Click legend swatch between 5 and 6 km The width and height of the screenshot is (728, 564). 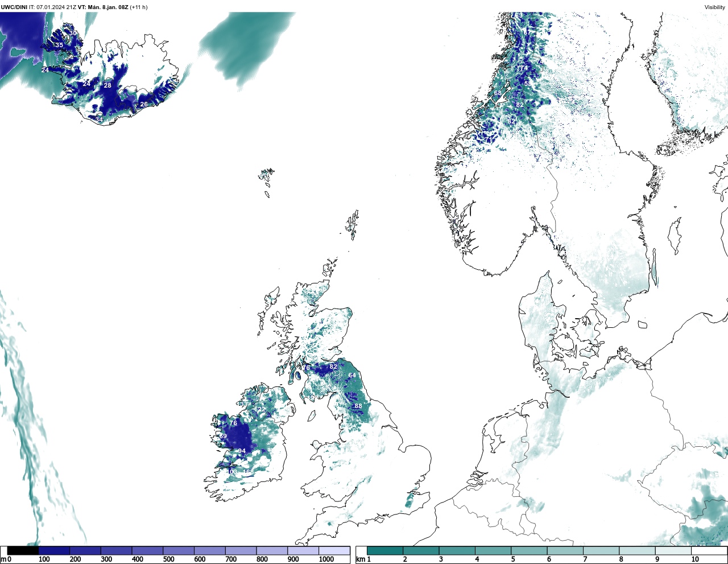(x=529, y=550)
